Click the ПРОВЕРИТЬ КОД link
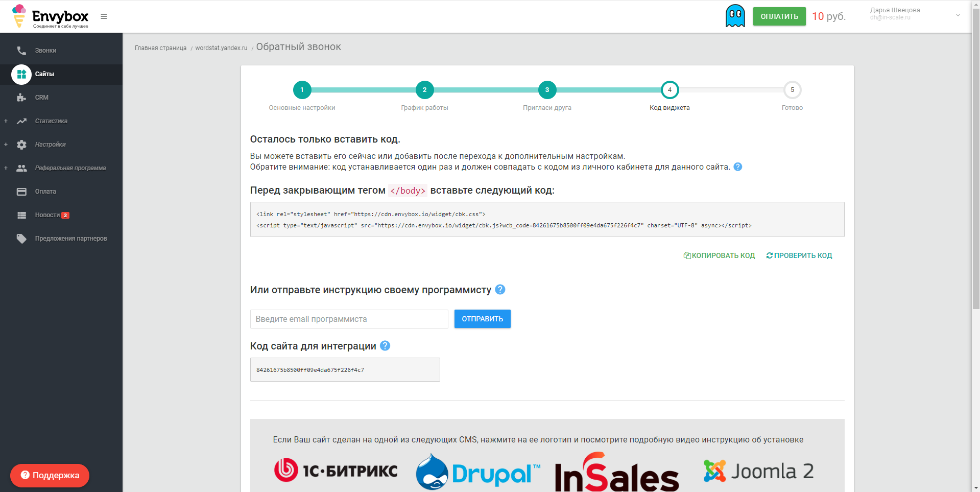Viewport: 980px width, 492px height. click(x=799, y=255)
